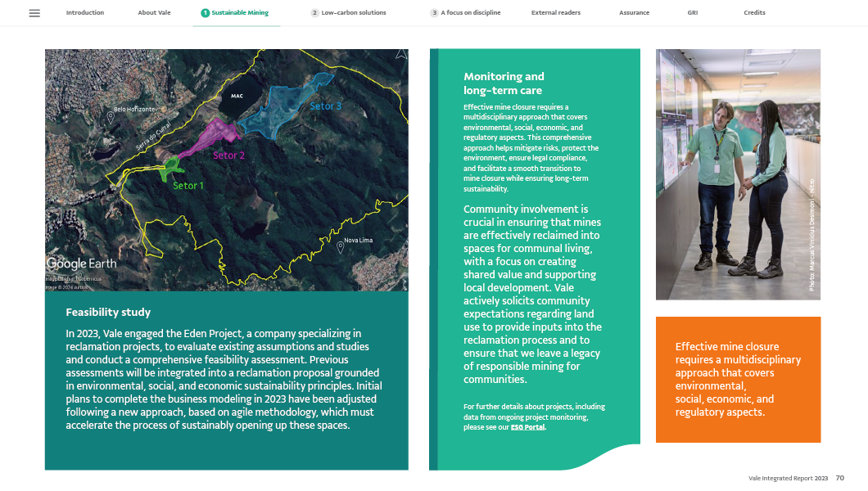Open A focus on discipline section
The image size is (868, 491).
click(470, 13)
